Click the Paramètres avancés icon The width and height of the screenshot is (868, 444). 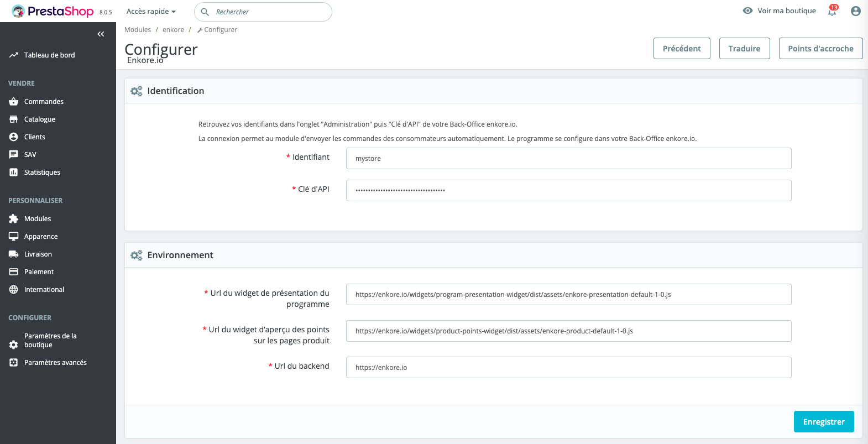point(14,363)
